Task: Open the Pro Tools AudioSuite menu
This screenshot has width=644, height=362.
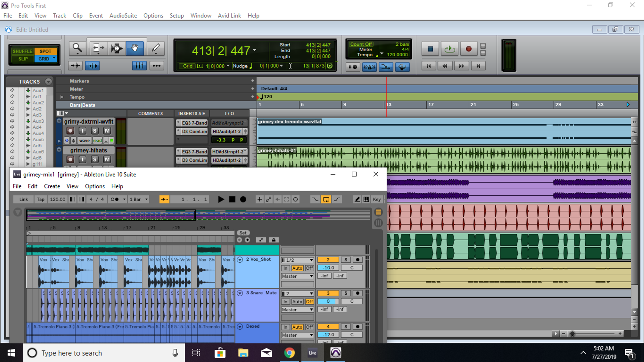Action: click(x=123, y=16)
